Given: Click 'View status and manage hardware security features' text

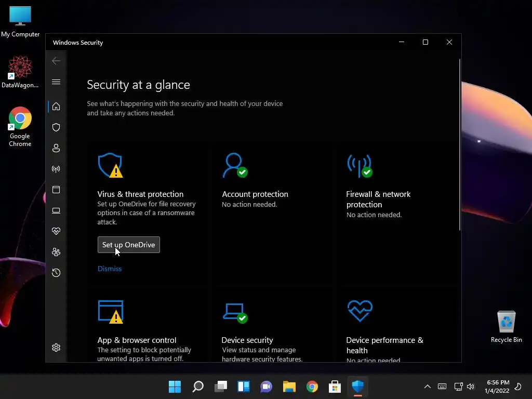Looking at the screenshot, I should click(262, 354).
